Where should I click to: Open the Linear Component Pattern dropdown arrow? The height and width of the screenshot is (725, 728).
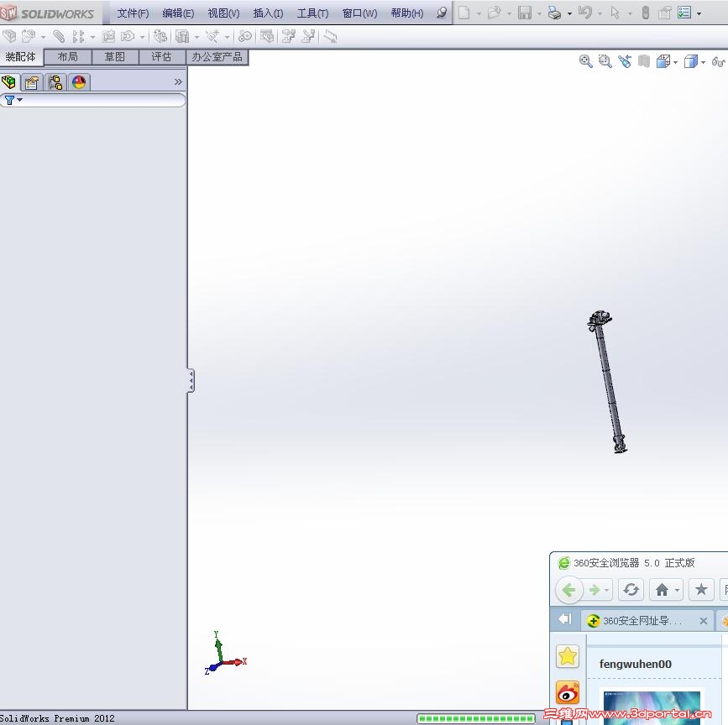pyautogui.click(x=92, y=37)
